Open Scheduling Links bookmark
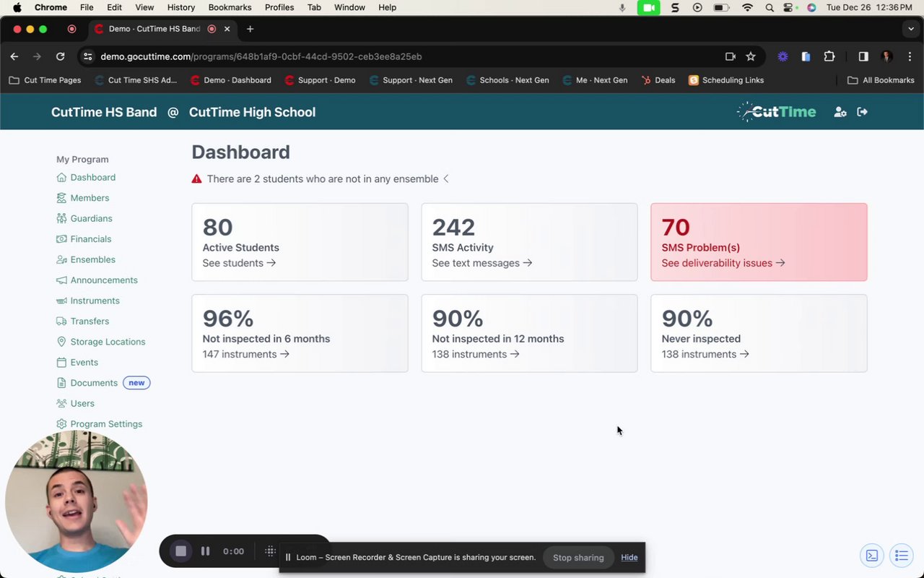 coord(726,80)
